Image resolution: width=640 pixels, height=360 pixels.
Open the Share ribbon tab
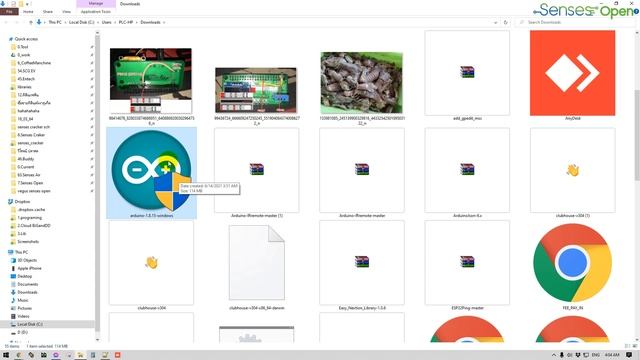[x=48, y=12]
